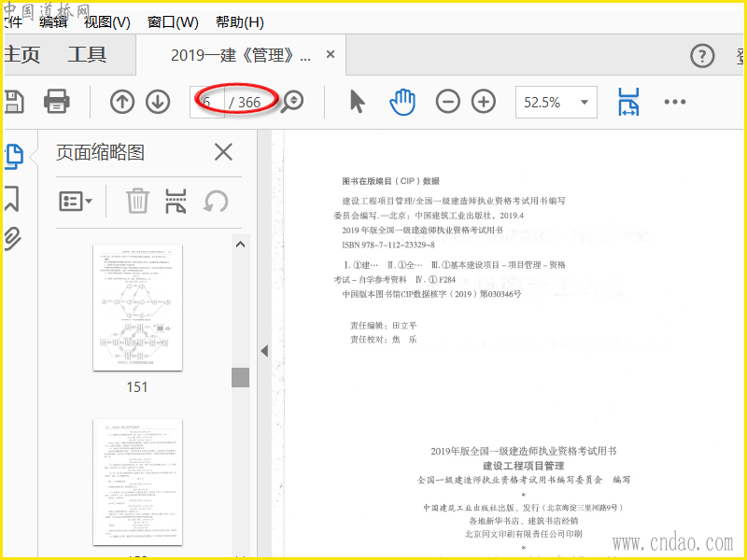Close the 2019一建《管理》 document tab

(331, 55)
